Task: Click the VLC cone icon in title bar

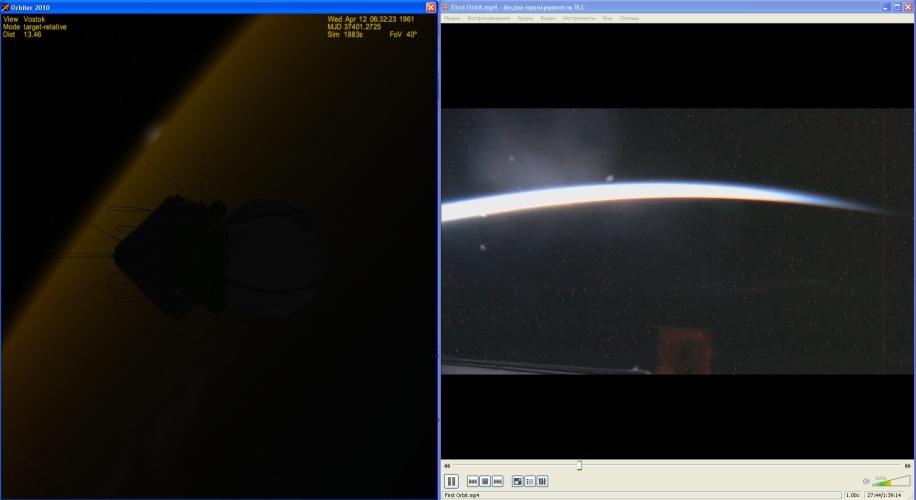Action: (x=446, y=7)
